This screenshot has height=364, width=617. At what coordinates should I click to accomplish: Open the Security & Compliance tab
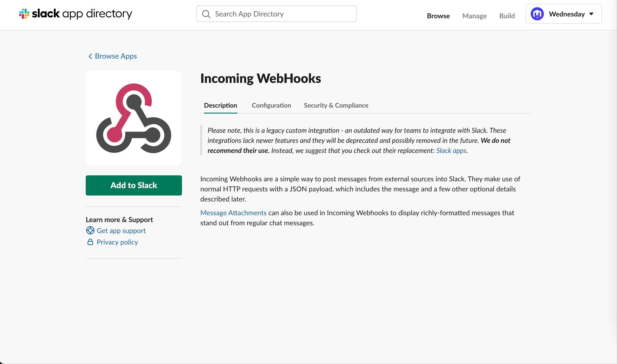tap(336, 105)
